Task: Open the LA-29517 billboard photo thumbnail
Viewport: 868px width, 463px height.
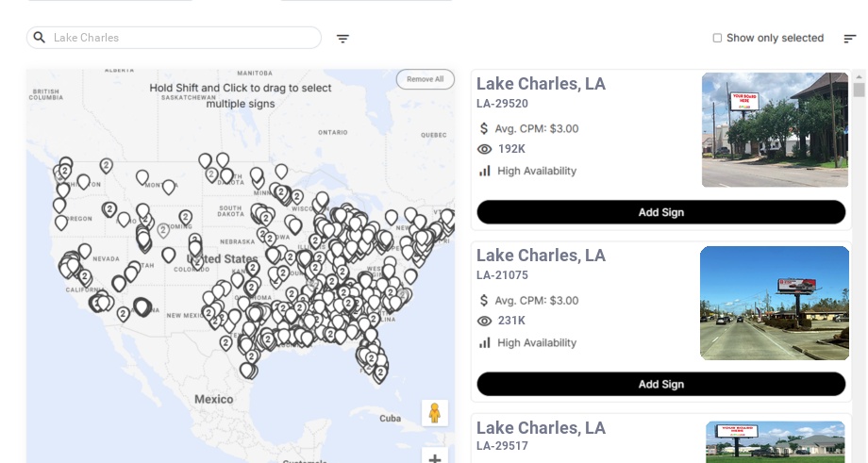Action: click(775, 442)
